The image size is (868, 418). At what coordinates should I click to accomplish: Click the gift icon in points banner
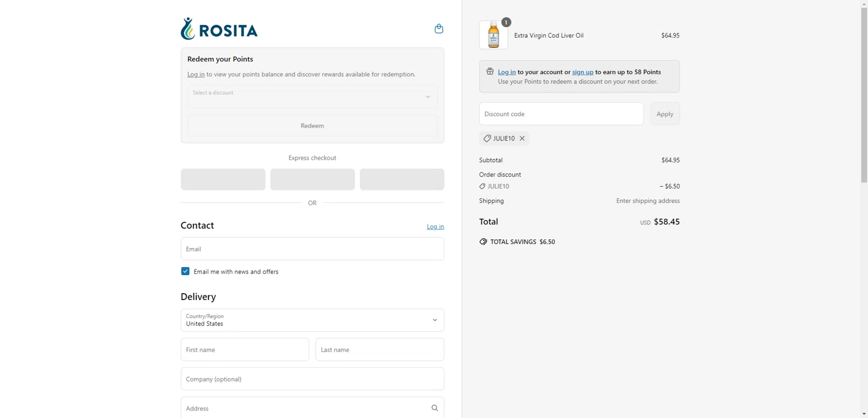click(490, 72)
